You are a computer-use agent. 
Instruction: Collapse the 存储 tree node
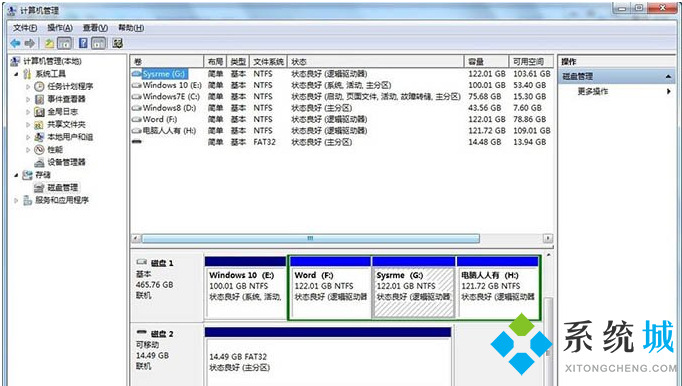tap(16, 175)
